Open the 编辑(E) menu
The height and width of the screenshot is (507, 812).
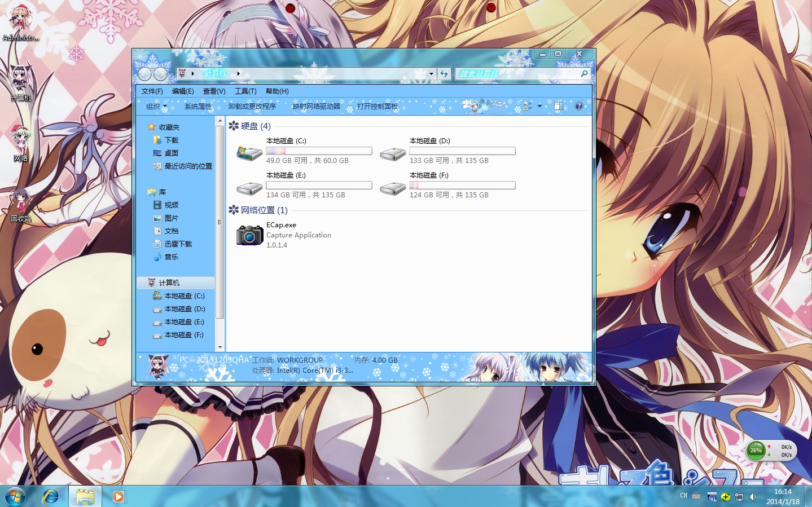pyautogui.click(x=183, y=91)
